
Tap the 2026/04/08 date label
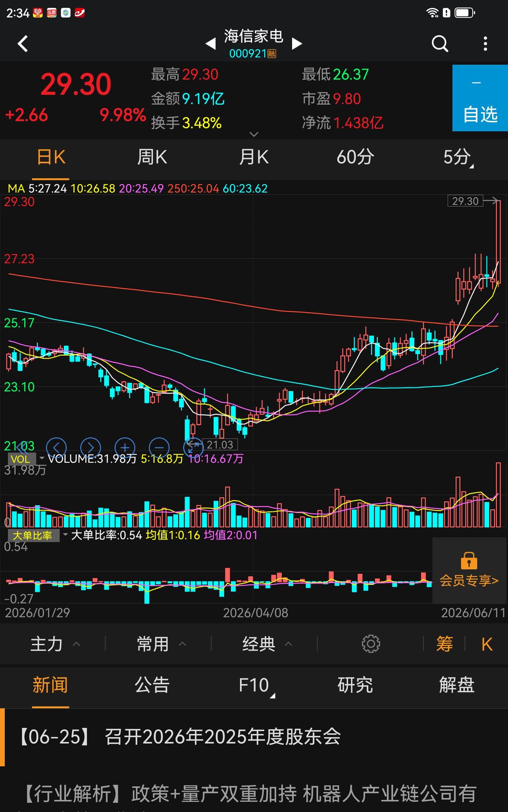[256, 613]
